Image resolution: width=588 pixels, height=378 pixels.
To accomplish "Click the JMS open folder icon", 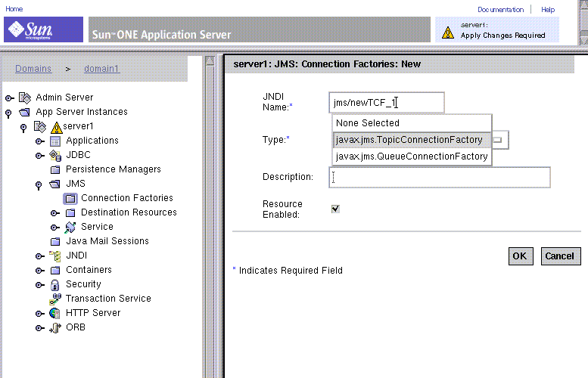I will coord(54,184).
